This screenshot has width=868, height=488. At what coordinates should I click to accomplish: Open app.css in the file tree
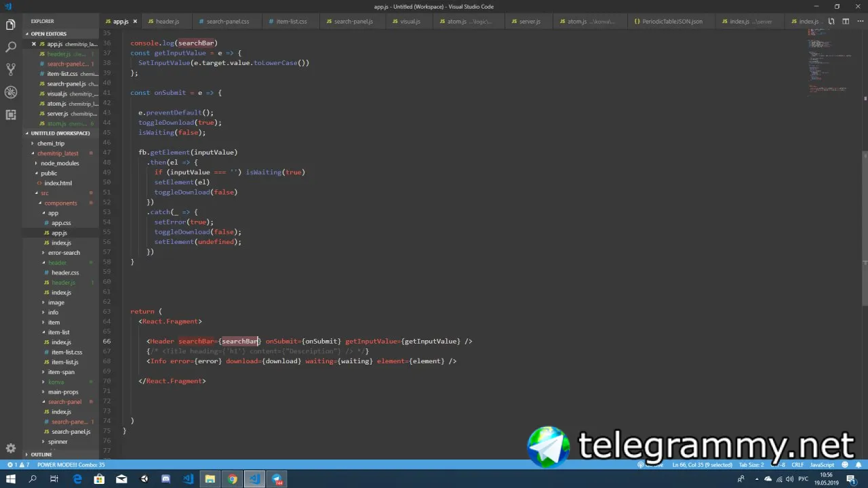pos(61,223)
